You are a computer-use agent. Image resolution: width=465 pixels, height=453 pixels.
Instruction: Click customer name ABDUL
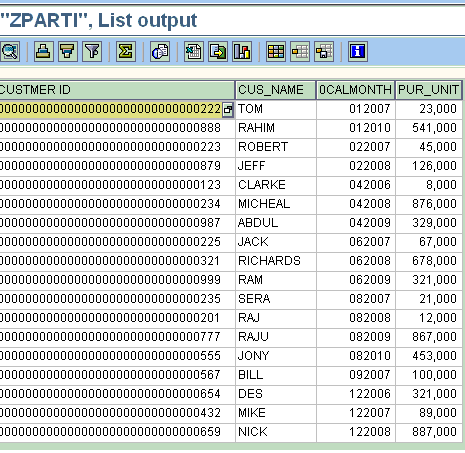coord(258,223)
